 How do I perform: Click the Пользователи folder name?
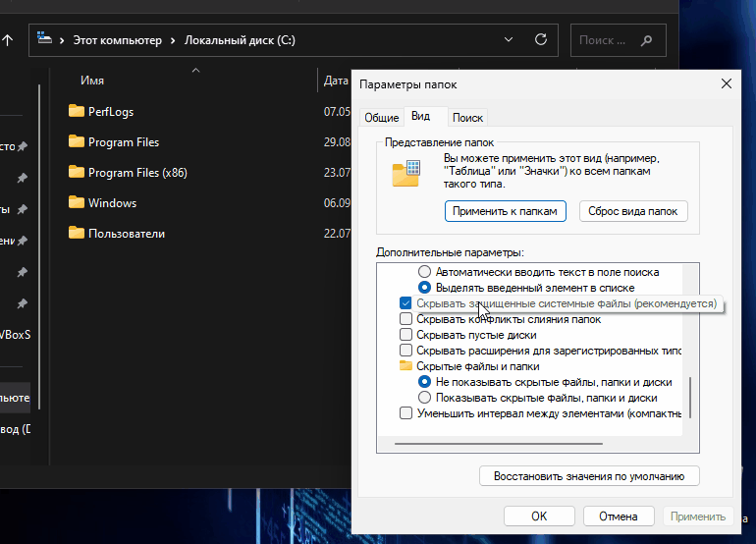click(x=127, y=234)
